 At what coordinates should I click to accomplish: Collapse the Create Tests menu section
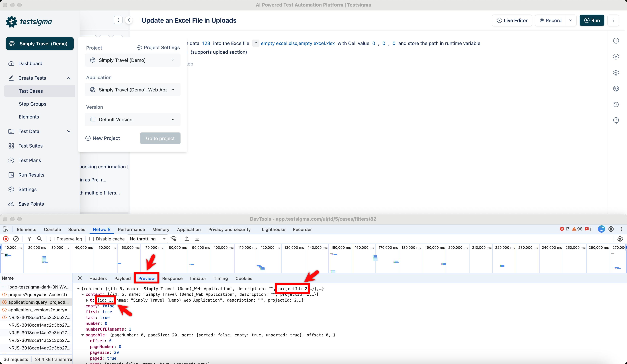point(69,78)
